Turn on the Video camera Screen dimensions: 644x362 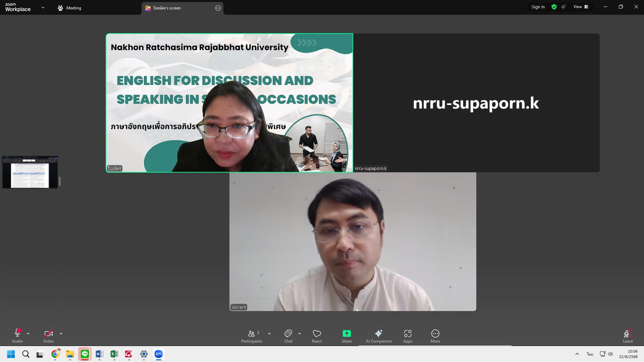48,336
